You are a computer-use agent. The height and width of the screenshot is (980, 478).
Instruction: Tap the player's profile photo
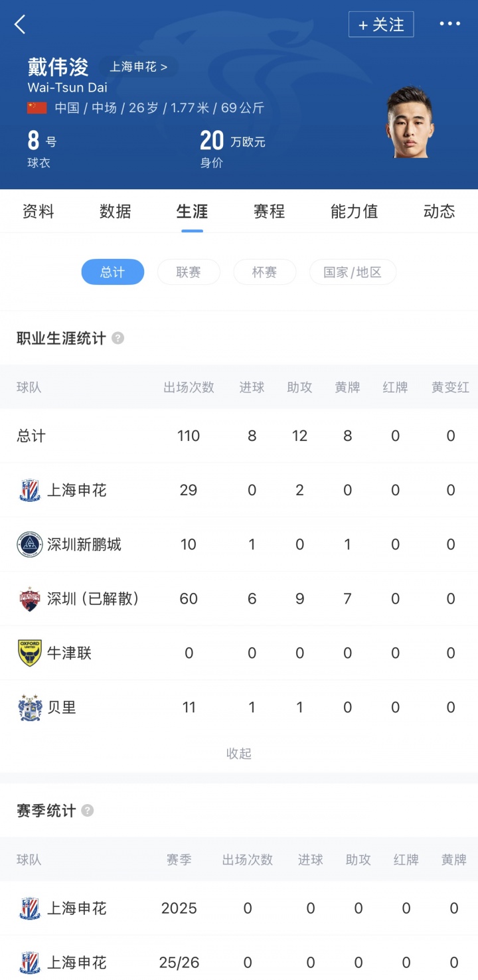(410, 123)
